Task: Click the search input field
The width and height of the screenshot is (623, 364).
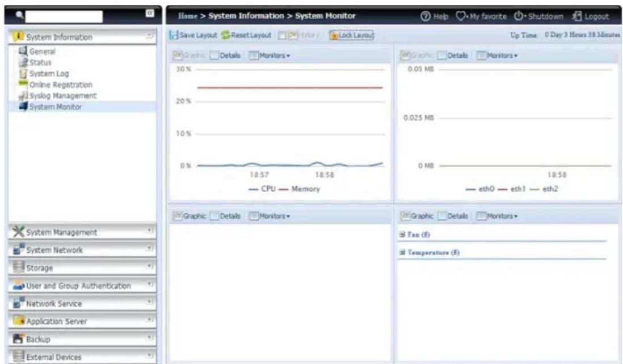Action: [x=64, y=16]
